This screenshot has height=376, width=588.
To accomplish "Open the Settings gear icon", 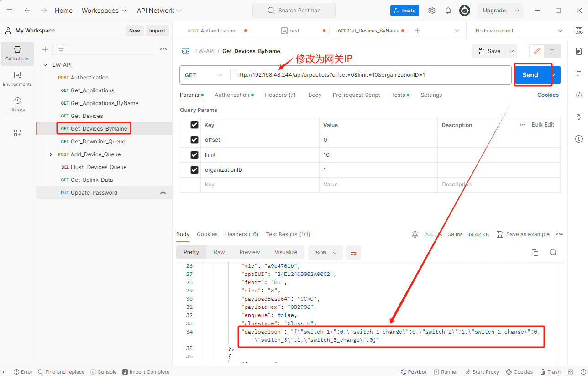I will pyautogui.click(x=432, y=11).
